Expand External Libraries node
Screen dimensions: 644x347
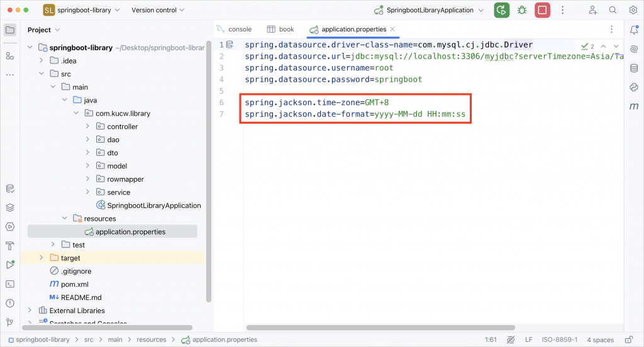(30, 310)
